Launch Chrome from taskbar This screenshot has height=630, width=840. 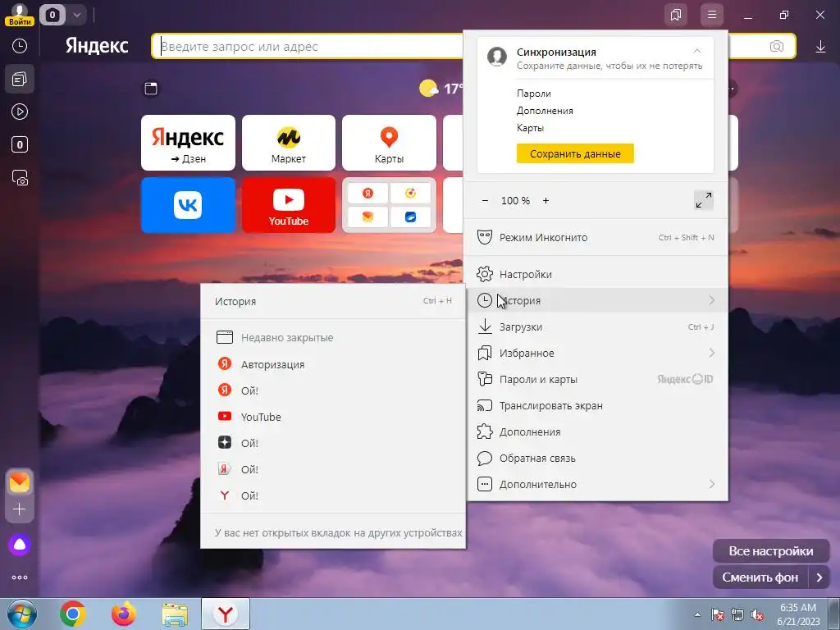point(73,614)
